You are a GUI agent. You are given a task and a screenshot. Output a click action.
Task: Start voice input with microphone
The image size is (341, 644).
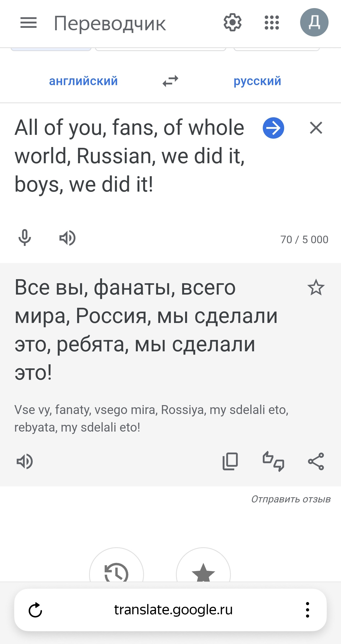point(25,238)
